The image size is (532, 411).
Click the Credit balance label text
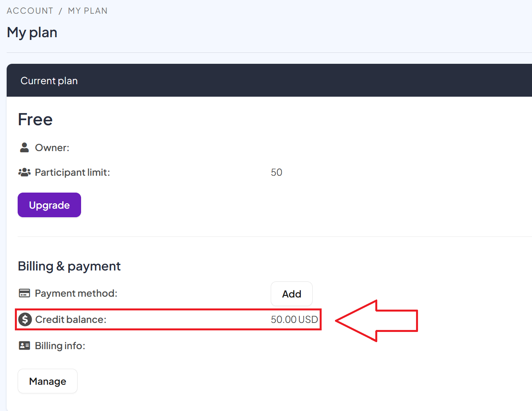[71, 319]
